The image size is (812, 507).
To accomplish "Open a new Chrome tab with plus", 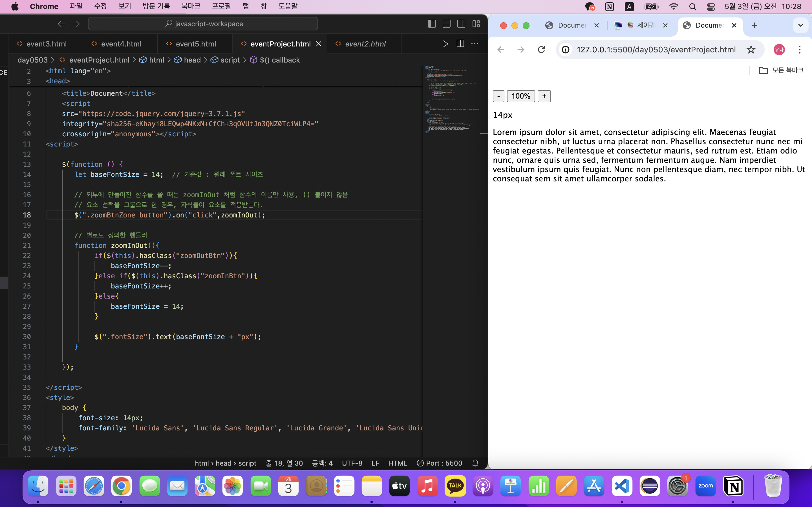I will (x=754, y=25).
